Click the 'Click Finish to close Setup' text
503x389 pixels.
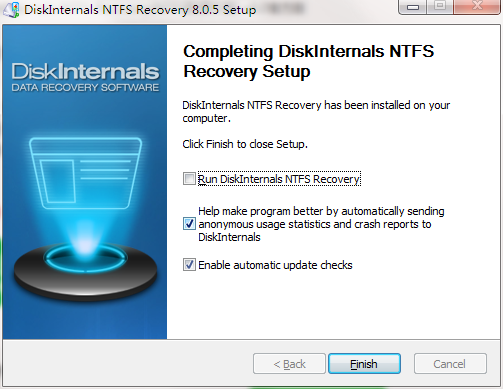pos(245,144)
